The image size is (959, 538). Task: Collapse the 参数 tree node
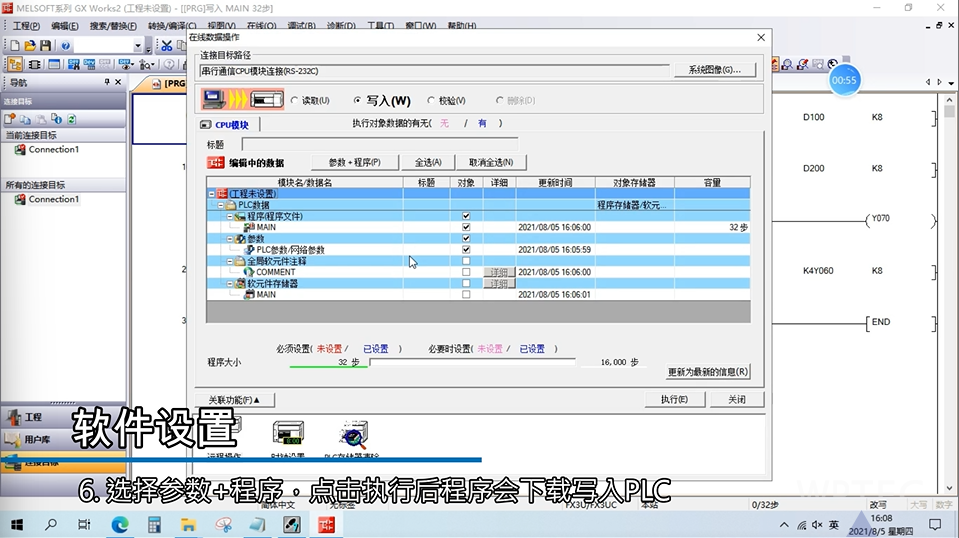coord(231,238)
